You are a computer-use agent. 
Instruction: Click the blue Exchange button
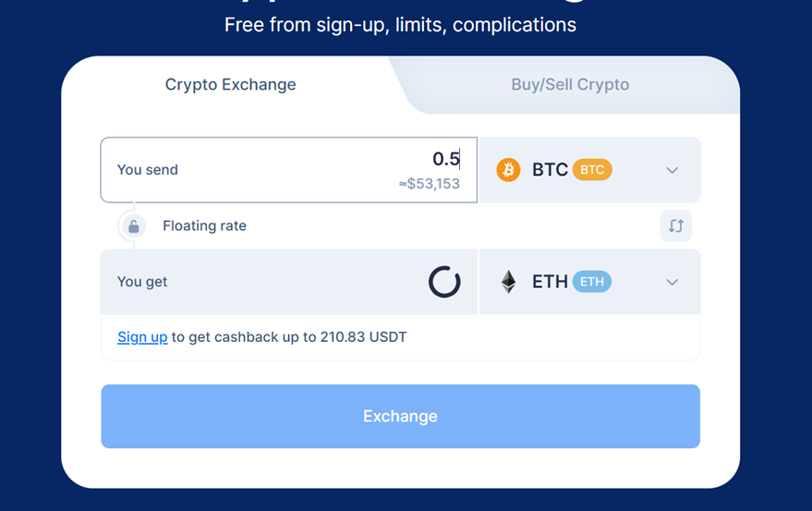click(x=400, y=416)
